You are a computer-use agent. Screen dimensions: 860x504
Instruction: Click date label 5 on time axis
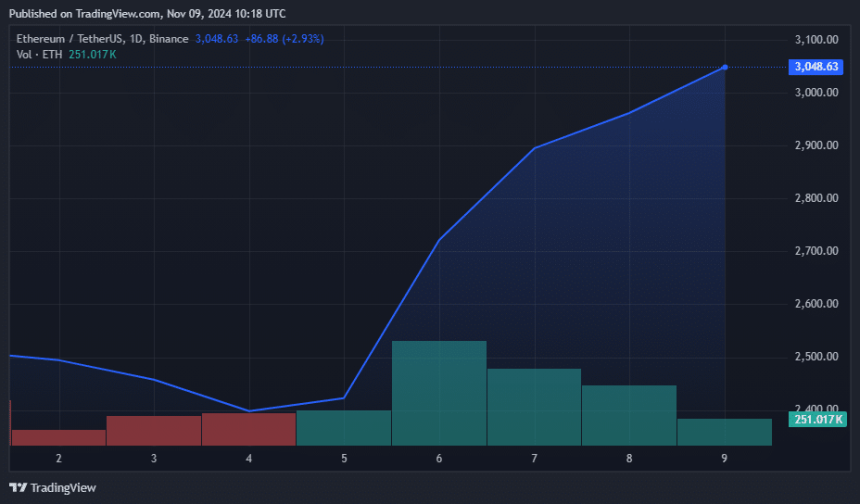[x=344, y=458]
